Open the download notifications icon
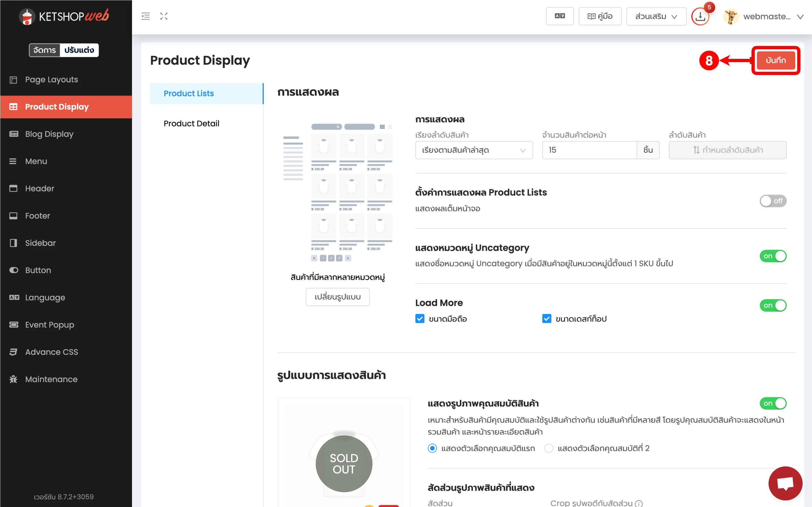The width and height of the screenshot is (812, 507). pyautogui.click(x=700, y=16)
